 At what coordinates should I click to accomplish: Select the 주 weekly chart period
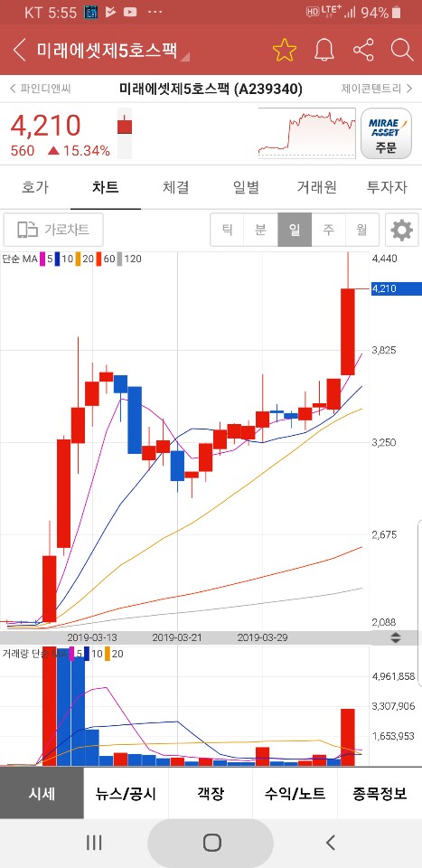(x=329, y=230)
